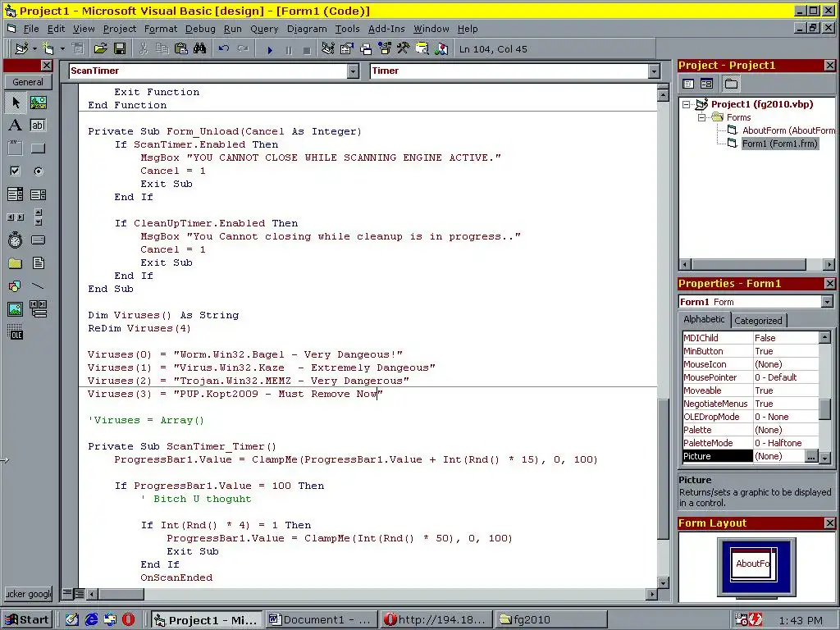This screenshot has height=630, width=840.
Task: Open the File menu
Action: click(30, 29)
